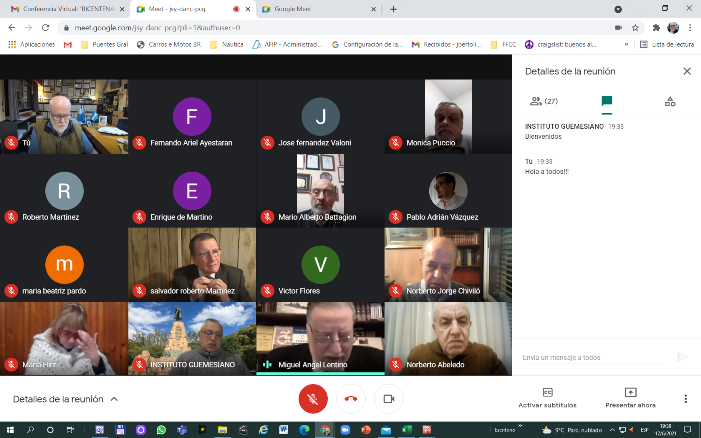Open the three-dot more options menu
The image size is (701, 438).
coord(686,398)
